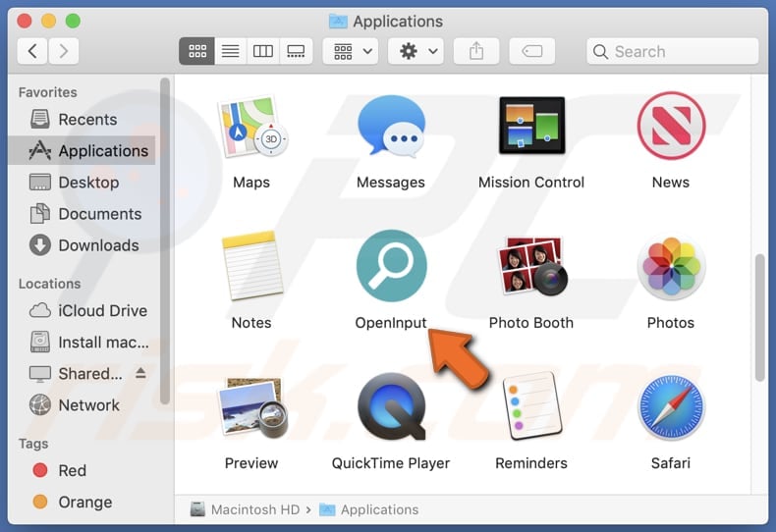
Task: Click the "Notes" name label
Action: coord(251,323)
